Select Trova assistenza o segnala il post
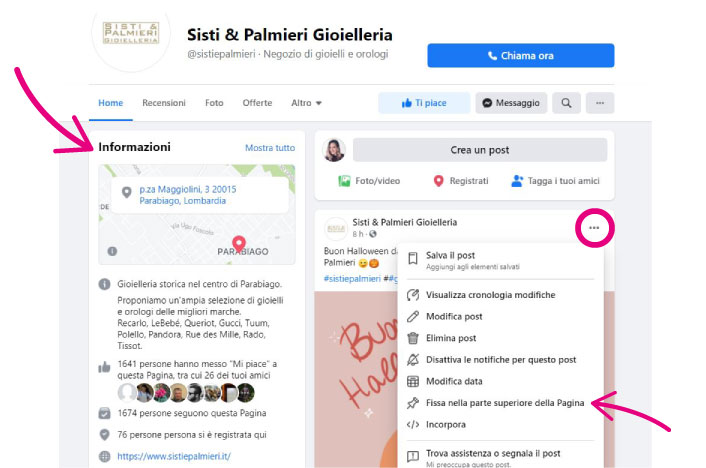 pyautogui.click(x=500, y=457)
